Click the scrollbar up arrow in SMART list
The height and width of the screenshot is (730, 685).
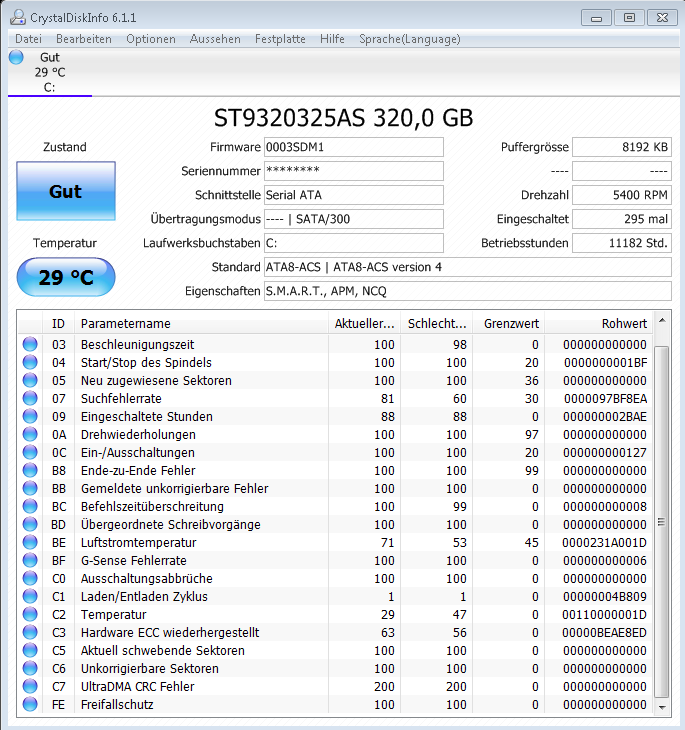coord(662,320)
